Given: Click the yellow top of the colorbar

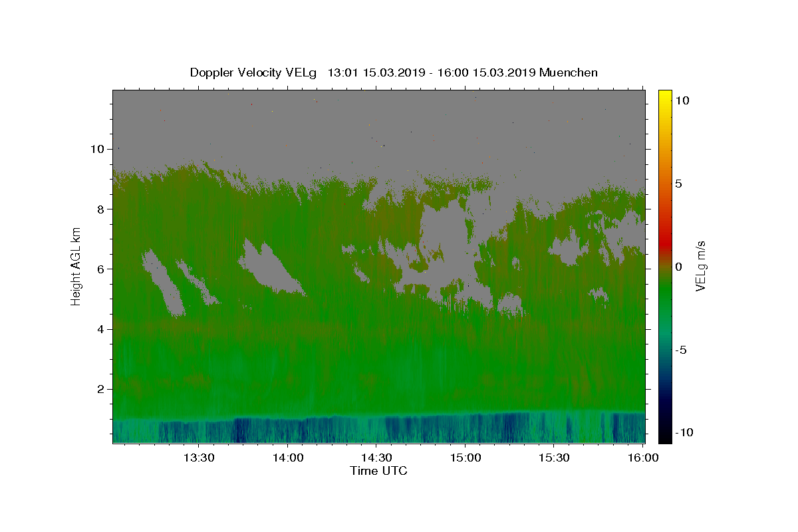Looking at the screenshot, I should 665,96.
